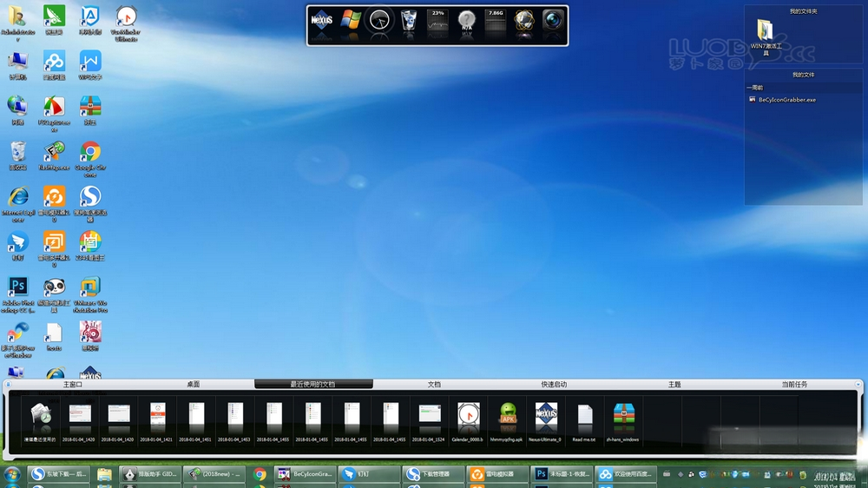Screen dimensions: 868x488
Task: Open Read me.txt in bottom dock
Action: [584, 421]
